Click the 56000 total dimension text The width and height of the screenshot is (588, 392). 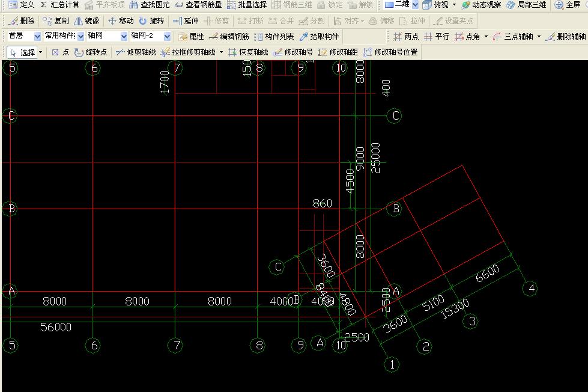tap(56, 327)
